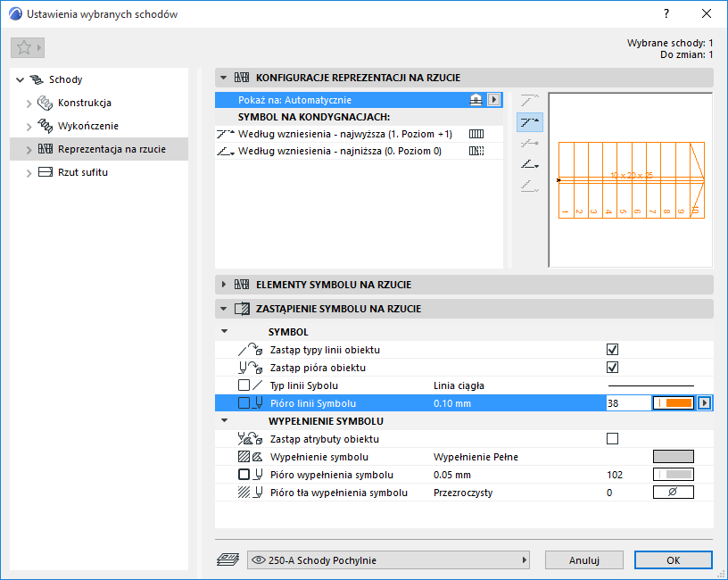Uncheck Zastąp pióra obiektu checkbox

point(612,368)
